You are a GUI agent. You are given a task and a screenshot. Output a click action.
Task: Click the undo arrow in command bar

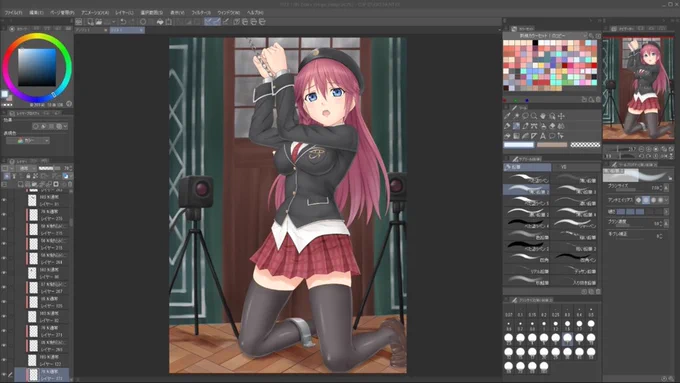(123, 22)
